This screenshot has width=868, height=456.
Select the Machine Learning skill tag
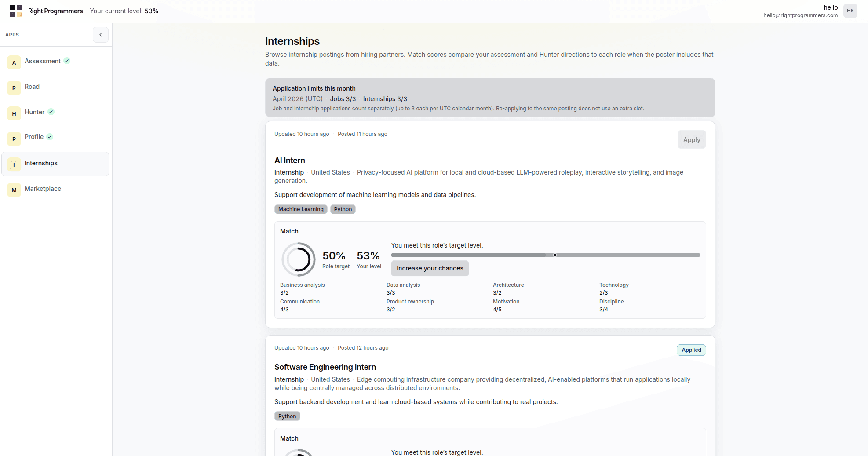(301, 209)
